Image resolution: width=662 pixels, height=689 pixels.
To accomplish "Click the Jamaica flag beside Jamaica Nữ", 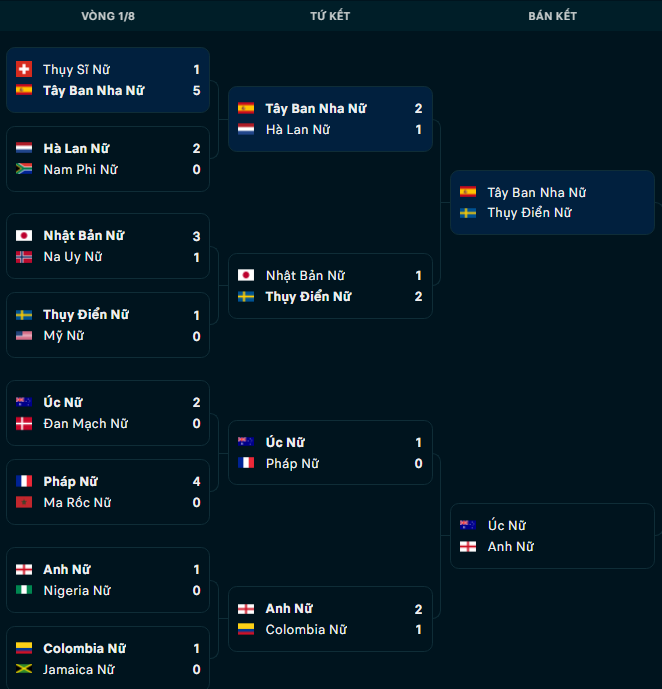I will (x=24, y=669).
